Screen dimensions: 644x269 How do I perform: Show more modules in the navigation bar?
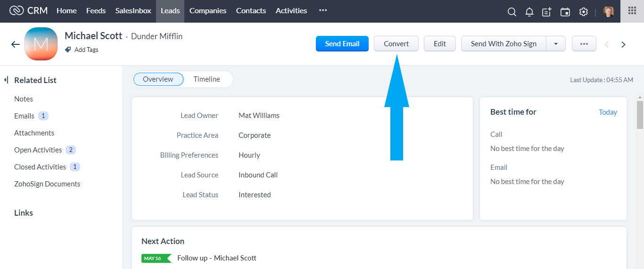pos(323,10)
